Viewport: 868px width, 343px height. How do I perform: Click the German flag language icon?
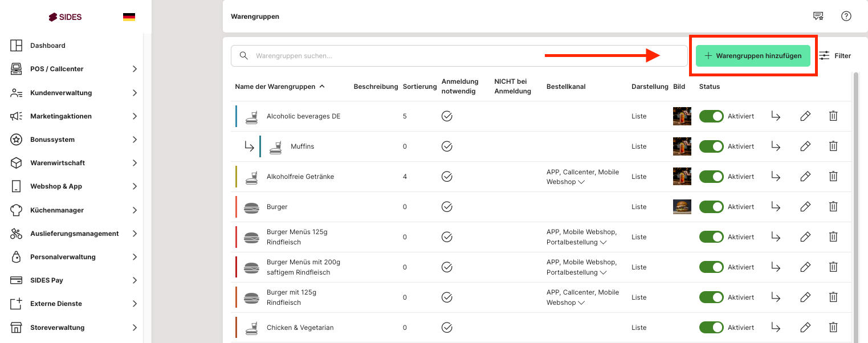tap(129, 17)
